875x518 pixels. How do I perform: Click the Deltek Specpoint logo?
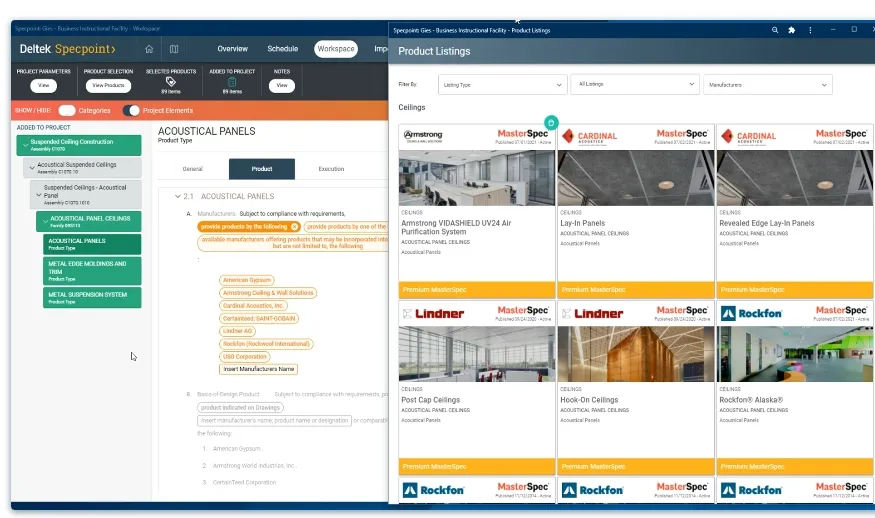pos(68,49)
